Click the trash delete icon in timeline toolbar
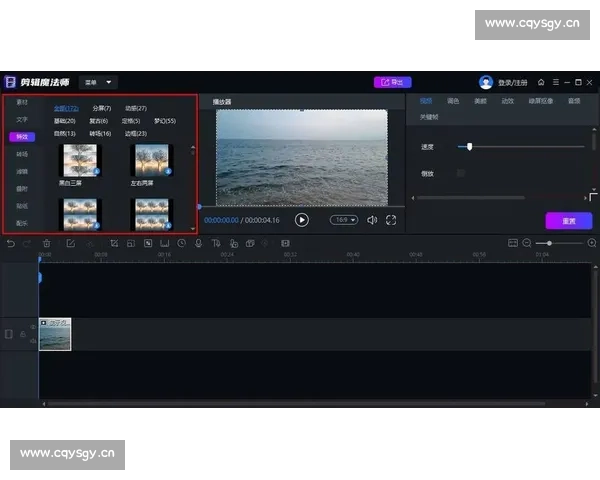 pos(46,243)
